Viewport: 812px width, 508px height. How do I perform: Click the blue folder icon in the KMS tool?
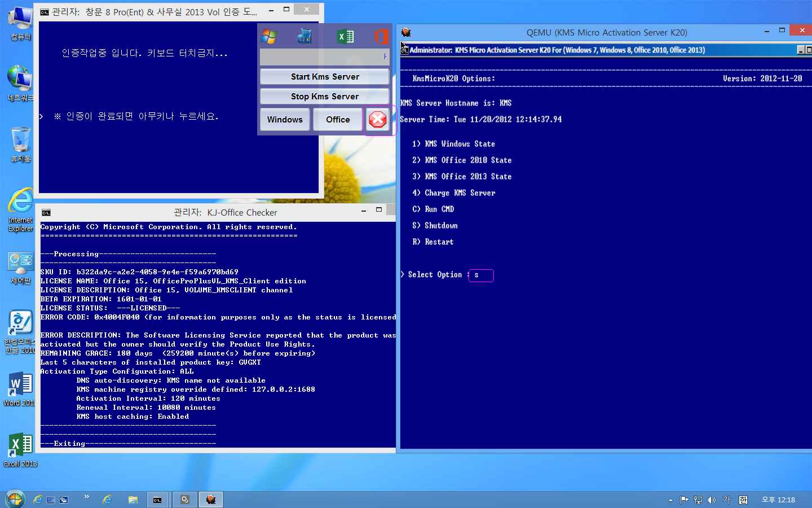[x=304, y=37]
